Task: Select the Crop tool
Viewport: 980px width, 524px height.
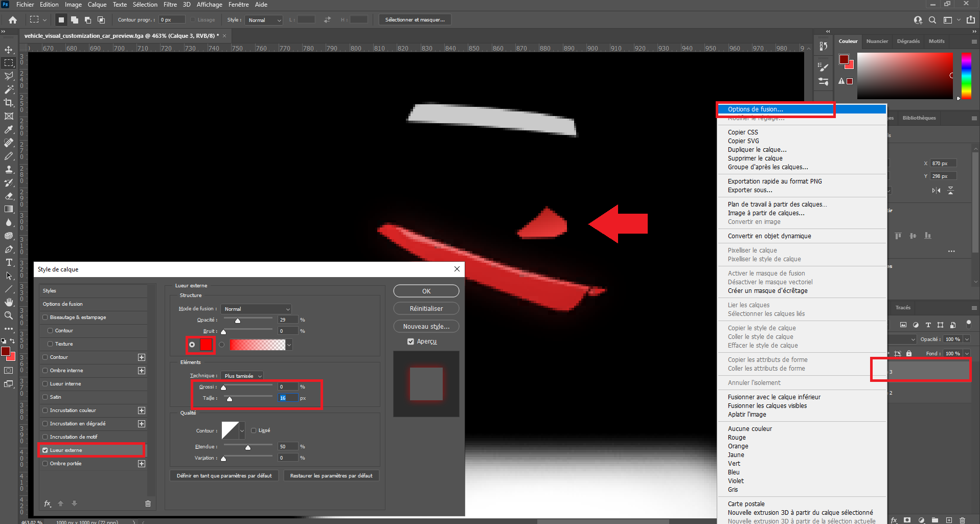Action: [x=9, y=103]
